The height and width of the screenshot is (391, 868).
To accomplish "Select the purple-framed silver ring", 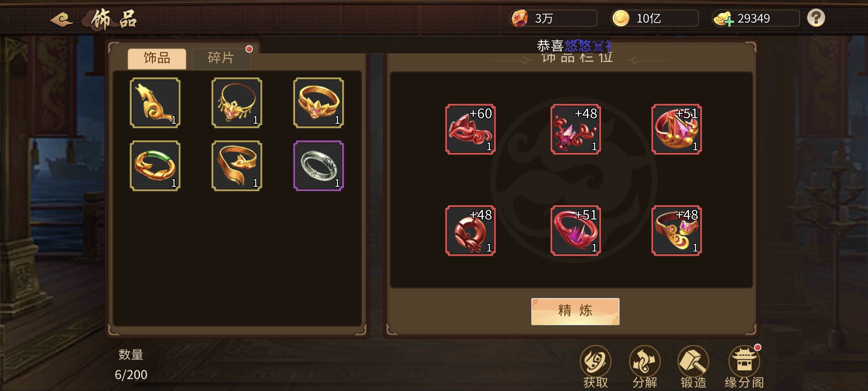I will 318,166.
